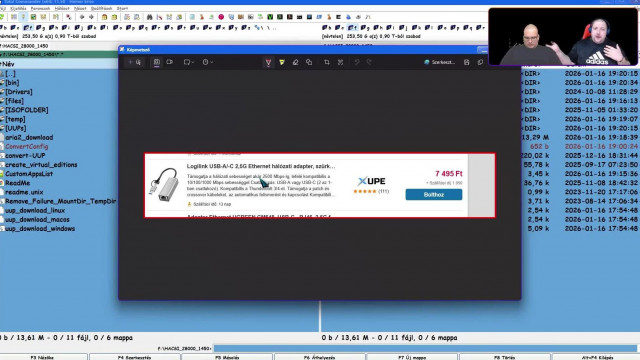Click the Alt+F4 Kilépés button
This screenshot has height=360, width=640.
pos(597,357)
